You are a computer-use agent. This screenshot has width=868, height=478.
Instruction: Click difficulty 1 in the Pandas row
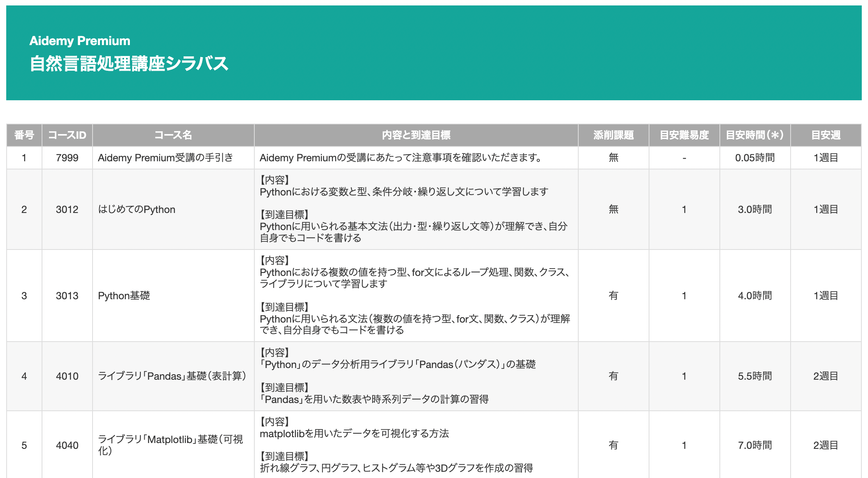[x=684, y=376]
